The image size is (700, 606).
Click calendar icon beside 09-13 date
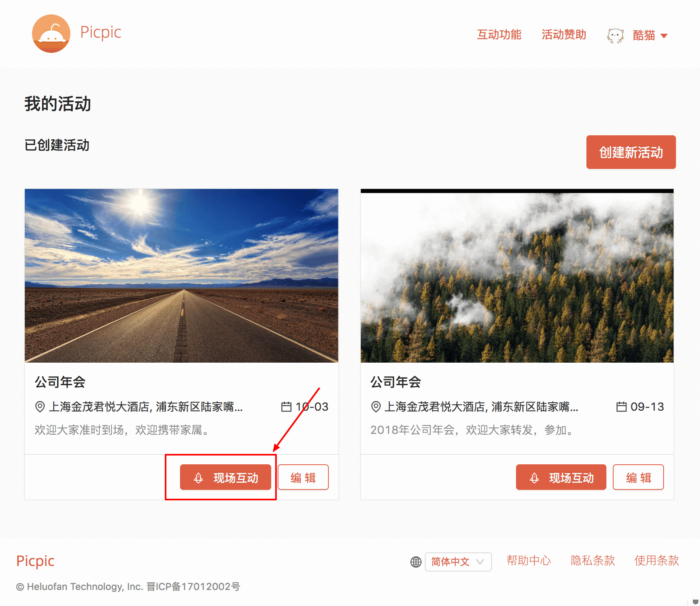[x=621, y=407]
